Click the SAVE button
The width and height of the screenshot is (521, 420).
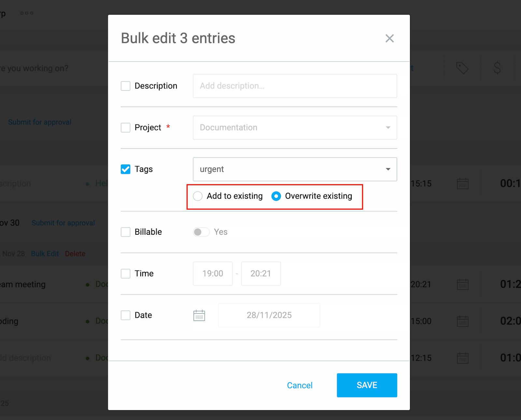click(x=367, y=385)
